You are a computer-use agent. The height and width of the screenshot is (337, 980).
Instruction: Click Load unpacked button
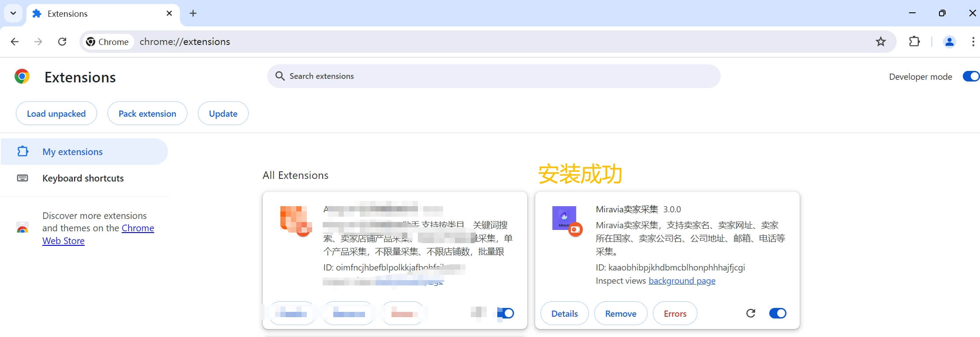(56, 114)
